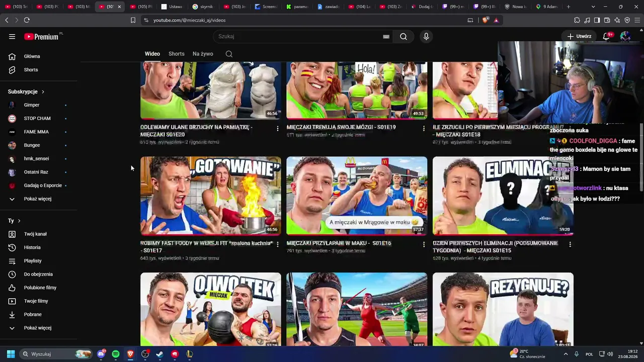Open a new browser tab with plus

[x=569, y=7]
